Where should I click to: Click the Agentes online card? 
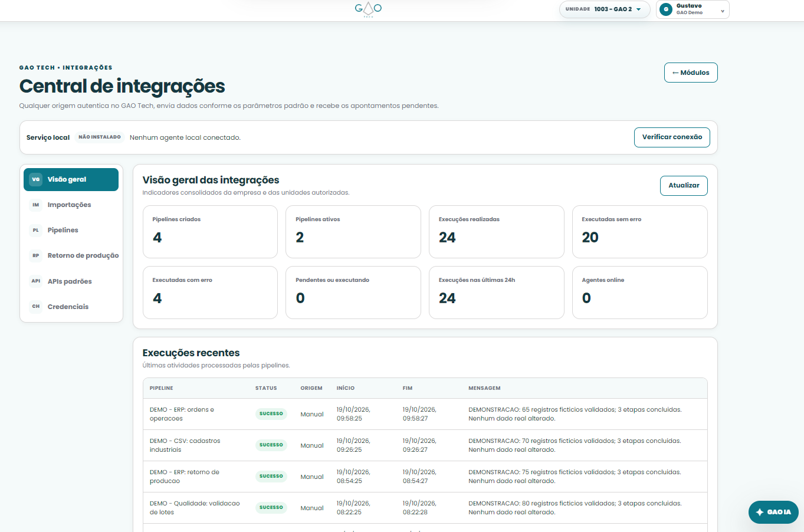640,293
